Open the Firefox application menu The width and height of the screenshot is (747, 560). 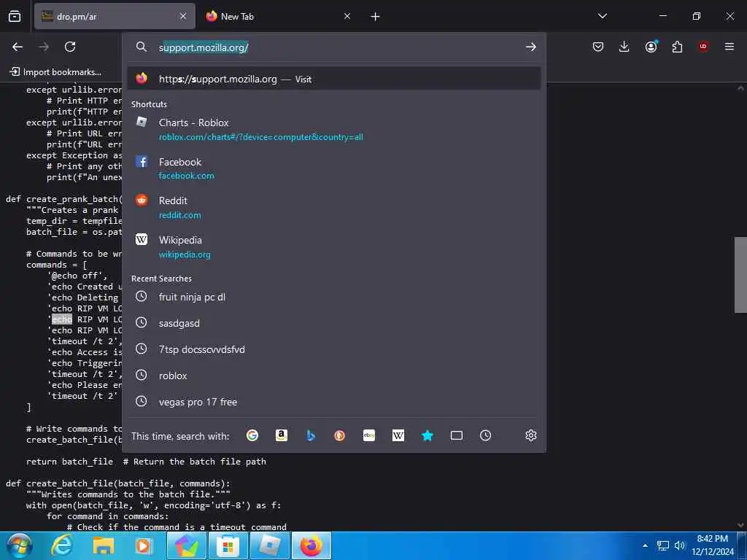click(729, 47)
